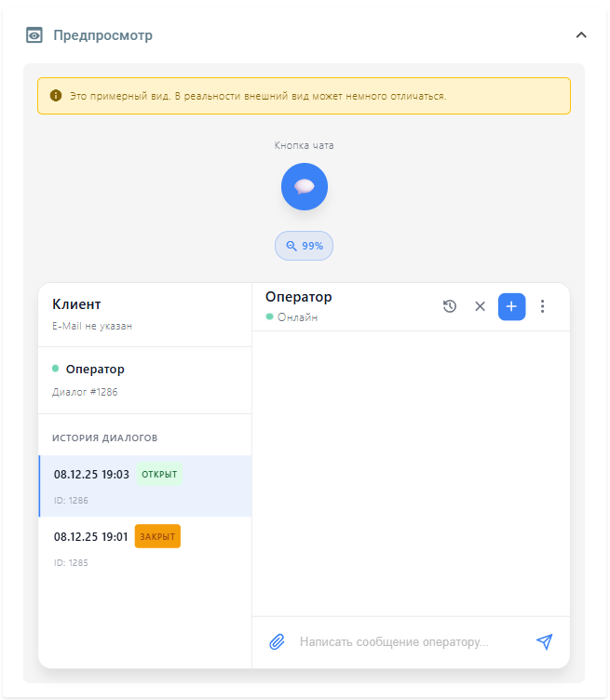Start new dialog with blue plus button
Image resolution: width=610 pixels, height=700 pixels.
511,306
